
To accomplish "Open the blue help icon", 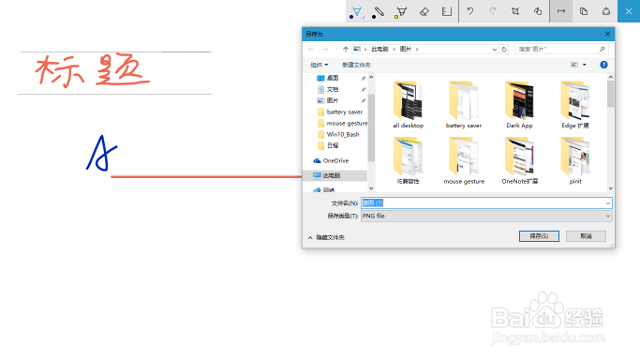I will (x=604, y=64).
